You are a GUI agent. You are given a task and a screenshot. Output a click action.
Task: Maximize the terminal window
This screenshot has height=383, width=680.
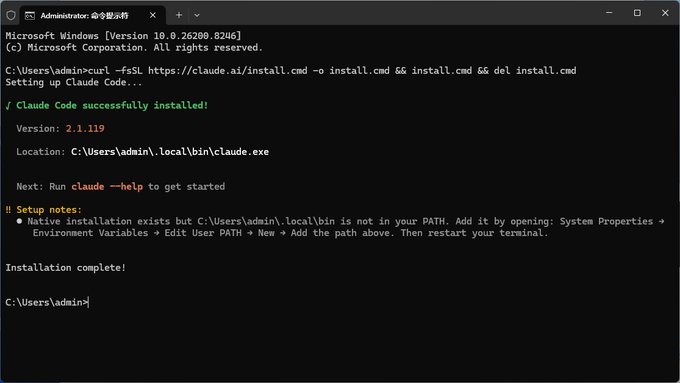pos(637,13)
